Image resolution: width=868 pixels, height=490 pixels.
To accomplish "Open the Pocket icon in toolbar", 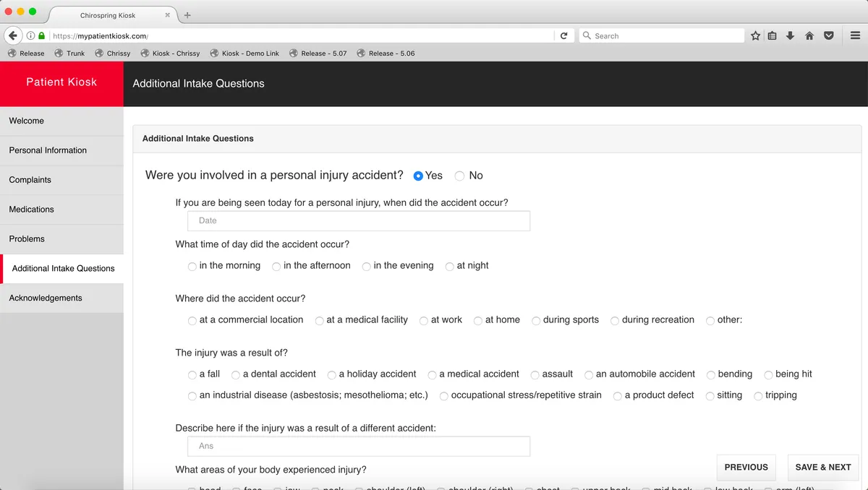I will click(829, 35).
